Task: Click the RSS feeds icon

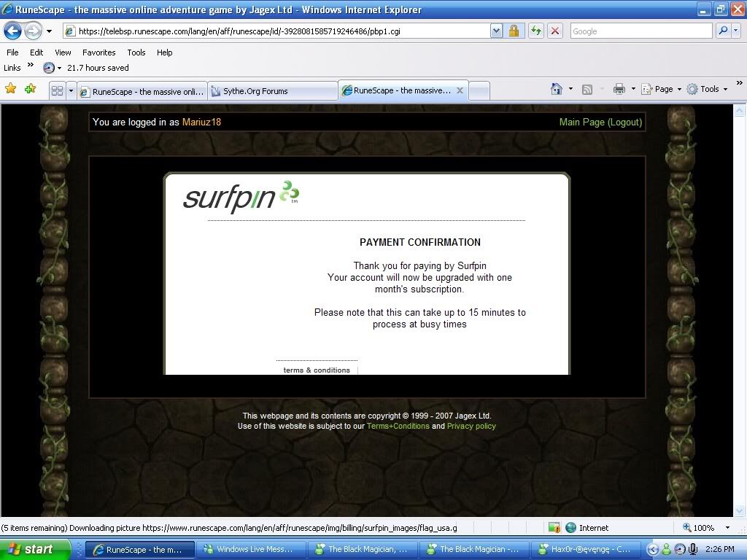Action: click(587, 90)
